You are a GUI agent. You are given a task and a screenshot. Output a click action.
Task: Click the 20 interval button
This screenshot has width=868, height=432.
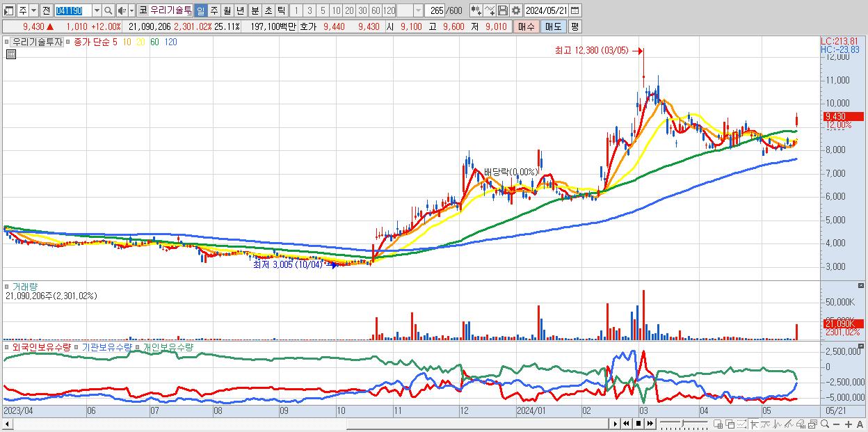349,10
